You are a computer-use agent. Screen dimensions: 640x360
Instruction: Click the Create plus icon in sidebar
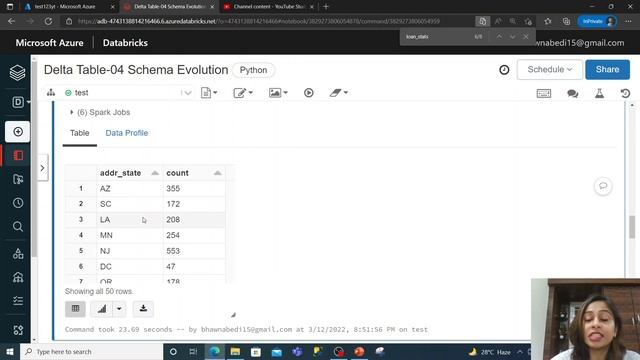point(18,131)
